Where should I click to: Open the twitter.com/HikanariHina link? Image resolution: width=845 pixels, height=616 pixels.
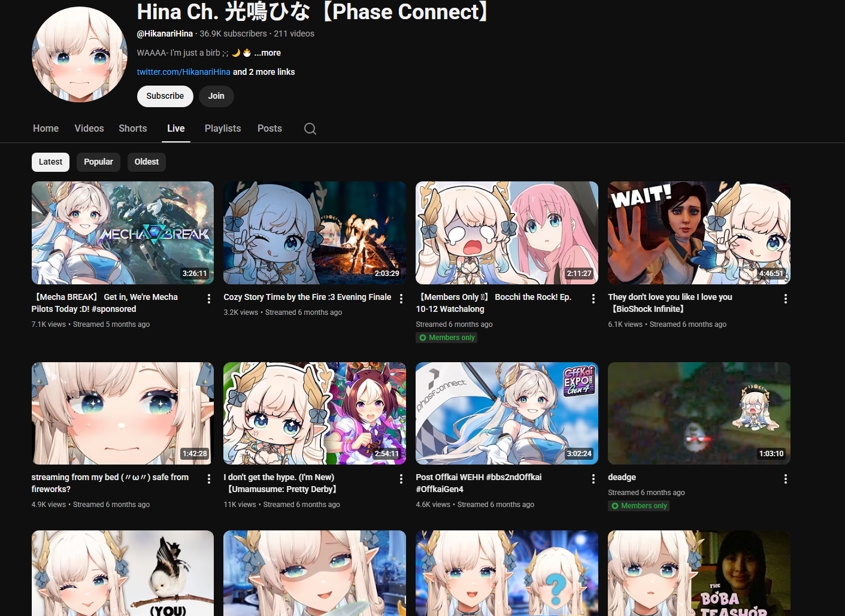(x=183, y=72)
